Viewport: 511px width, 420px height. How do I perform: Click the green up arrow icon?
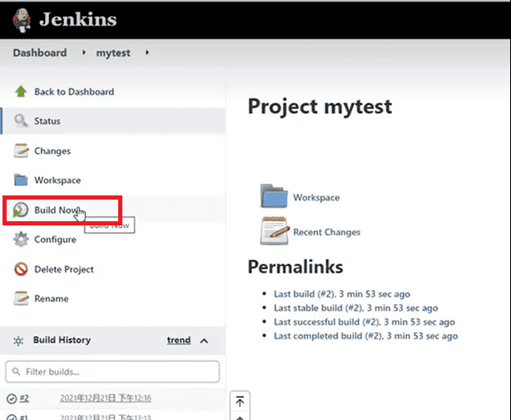pos(21,91)
